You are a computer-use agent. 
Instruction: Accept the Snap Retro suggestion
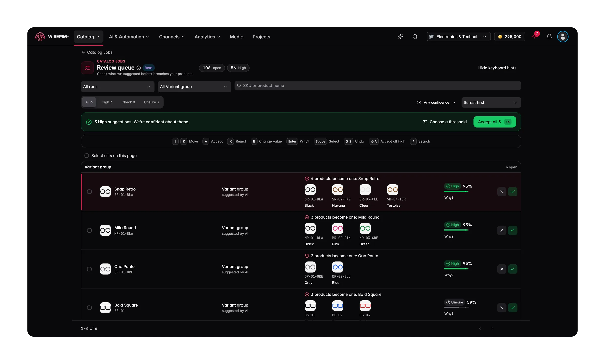[513, 192]
